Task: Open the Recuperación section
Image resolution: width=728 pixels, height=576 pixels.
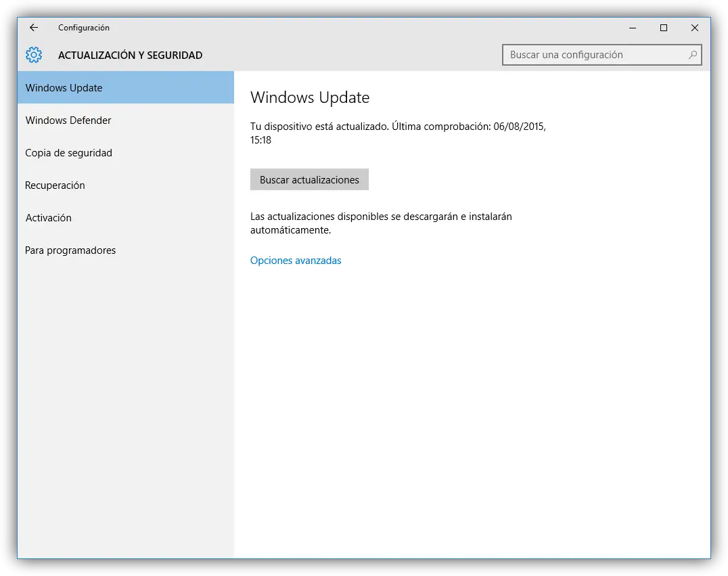Action: (125, 185)
